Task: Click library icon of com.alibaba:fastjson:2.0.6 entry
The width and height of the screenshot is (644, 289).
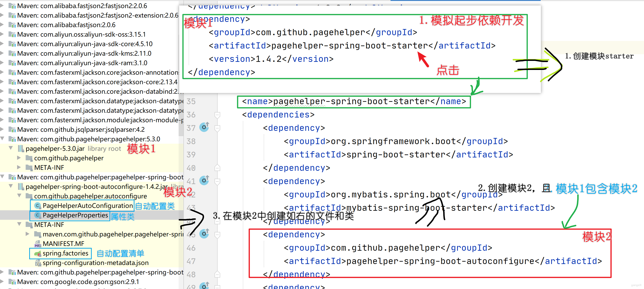Action: [12, 25]
